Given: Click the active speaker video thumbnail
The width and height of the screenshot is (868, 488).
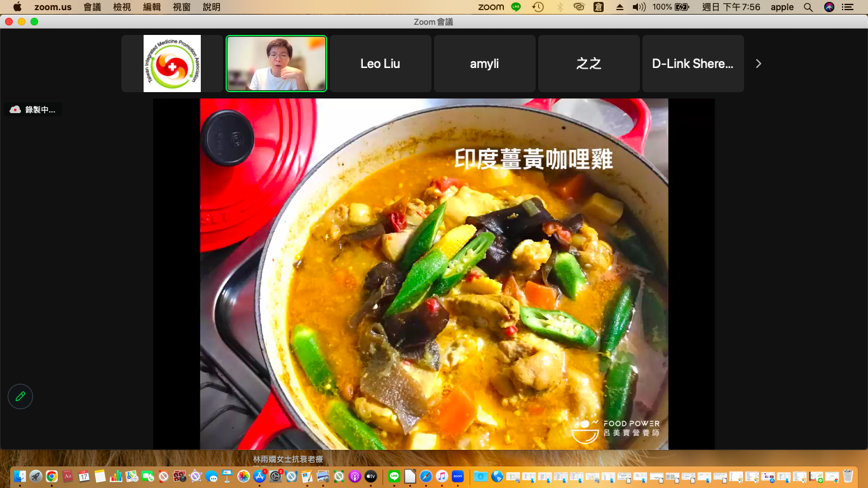Looking at the screenshot, I should (276, 64).
